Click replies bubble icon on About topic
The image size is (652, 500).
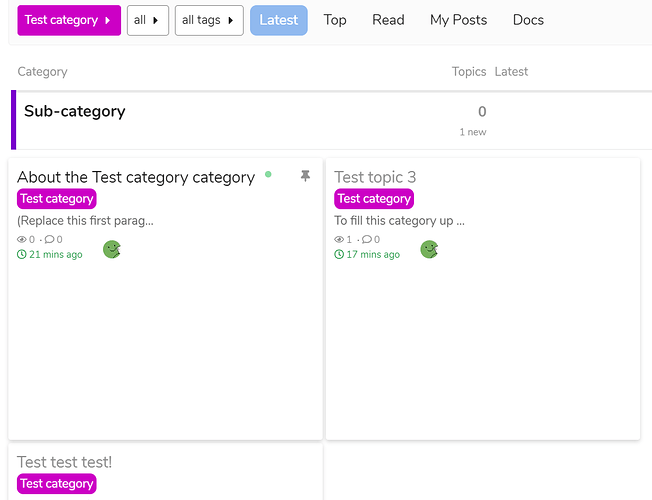coord(49,239)
